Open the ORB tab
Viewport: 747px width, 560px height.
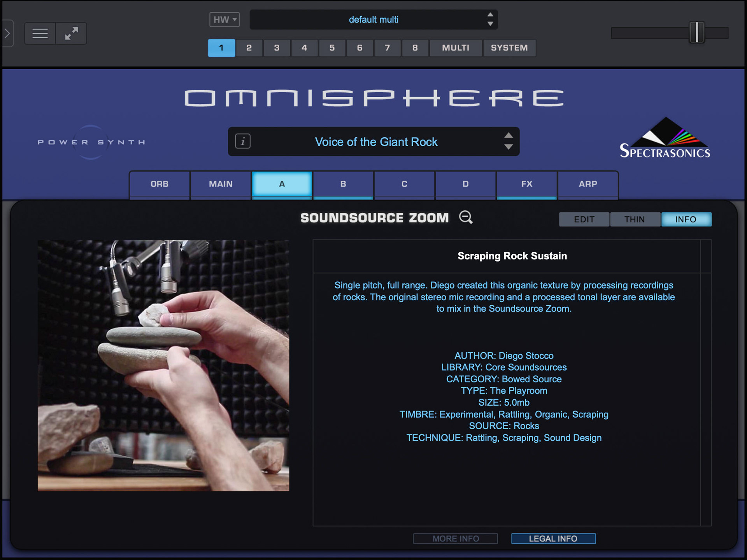(x=160, y=184)
